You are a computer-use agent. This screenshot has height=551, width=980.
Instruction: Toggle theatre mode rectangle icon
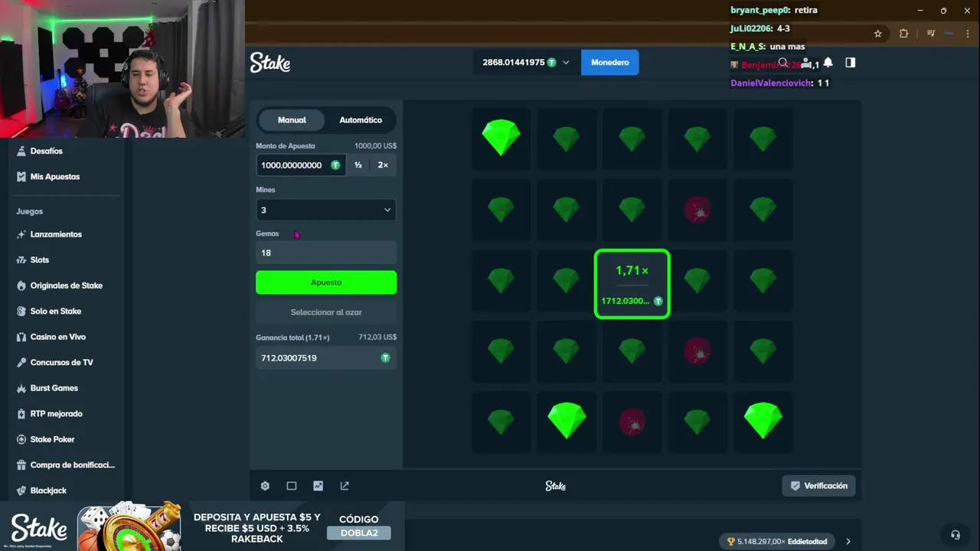click(x=292, y=486)
